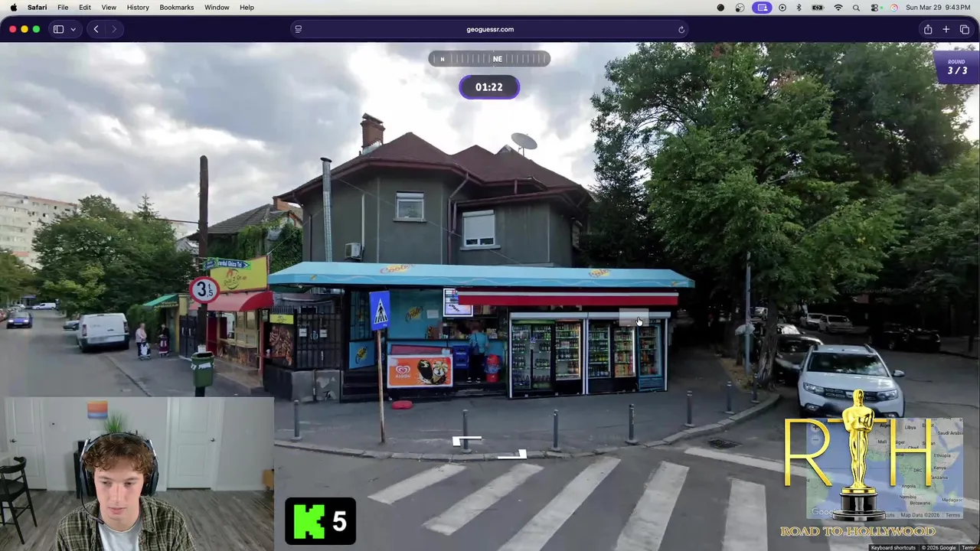Open the File menu

tap(63, 8)
